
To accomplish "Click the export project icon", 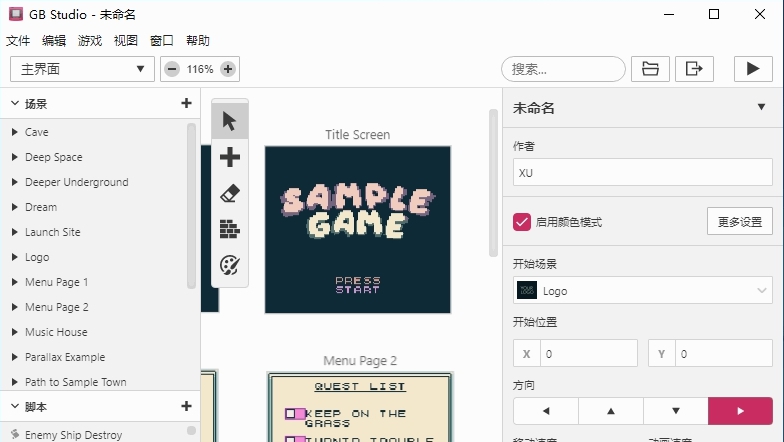I will pyautogui.click(x=694, y=69).
